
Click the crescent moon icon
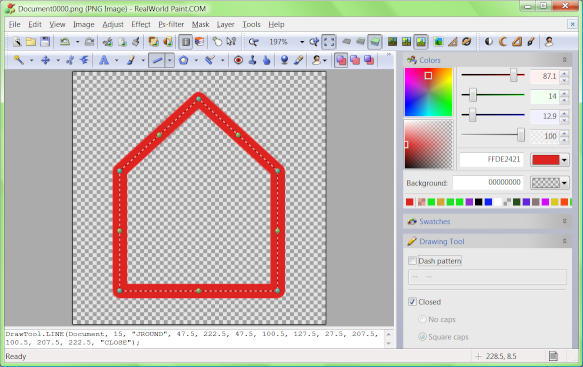coord(503,42)
